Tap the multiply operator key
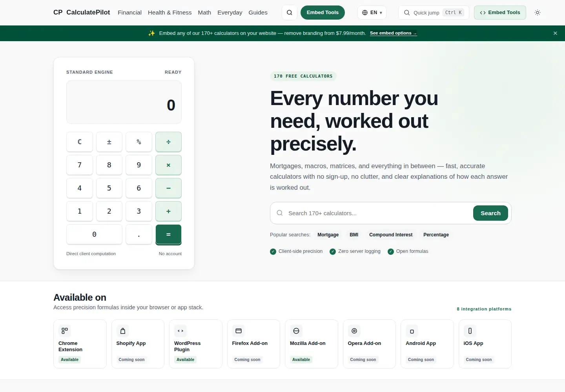Screen dimensions: 565x392 point(168,165)
